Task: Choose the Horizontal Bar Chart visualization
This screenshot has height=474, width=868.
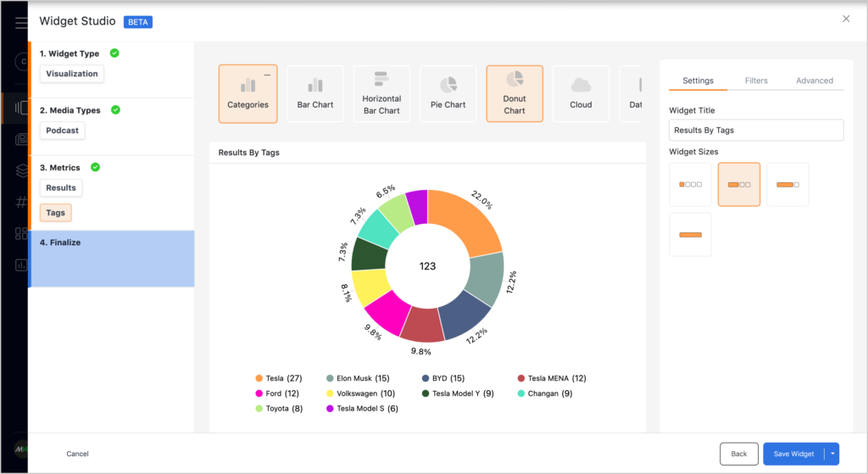Action: coord(381,93)
